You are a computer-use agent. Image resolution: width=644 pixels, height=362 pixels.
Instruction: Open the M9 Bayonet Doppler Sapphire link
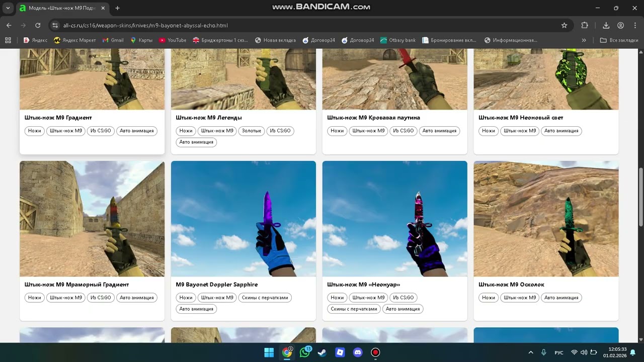point(217,285)
